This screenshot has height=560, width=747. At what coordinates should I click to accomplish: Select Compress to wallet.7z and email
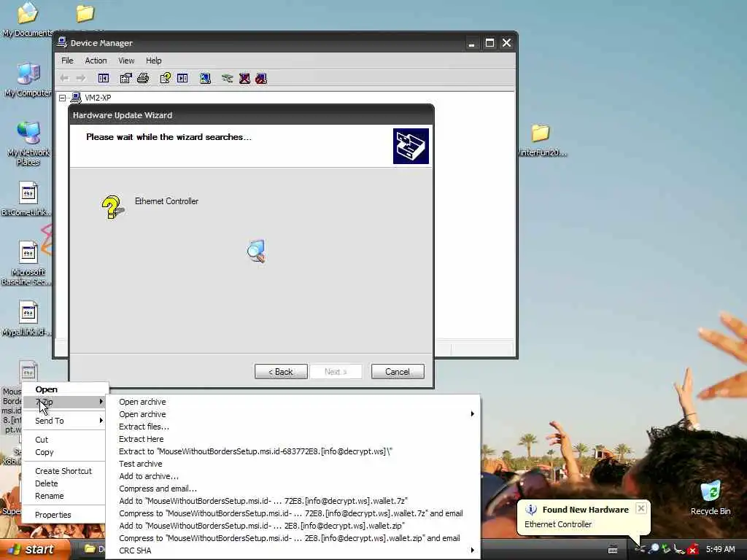point(292,513)
